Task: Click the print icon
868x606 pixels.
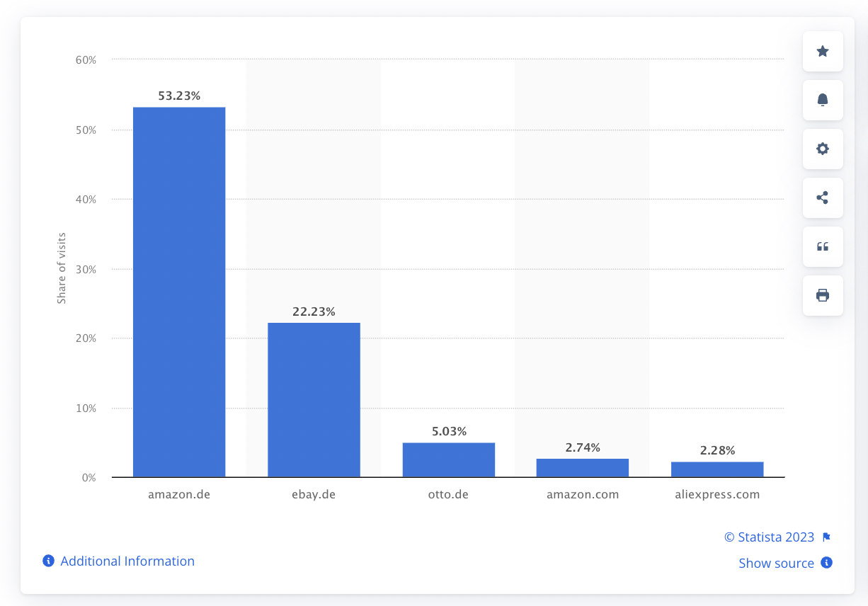Action: coord(823,295)
